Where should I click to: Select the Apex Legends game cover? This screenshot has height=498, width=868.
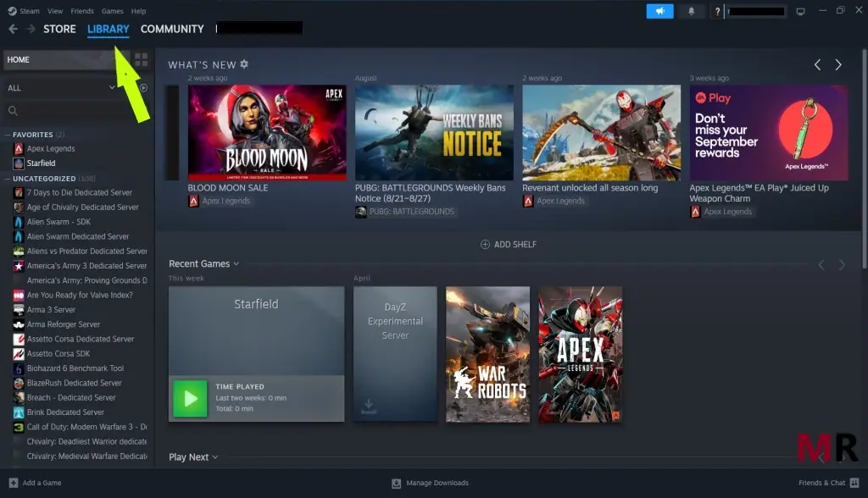pos(581,354)
